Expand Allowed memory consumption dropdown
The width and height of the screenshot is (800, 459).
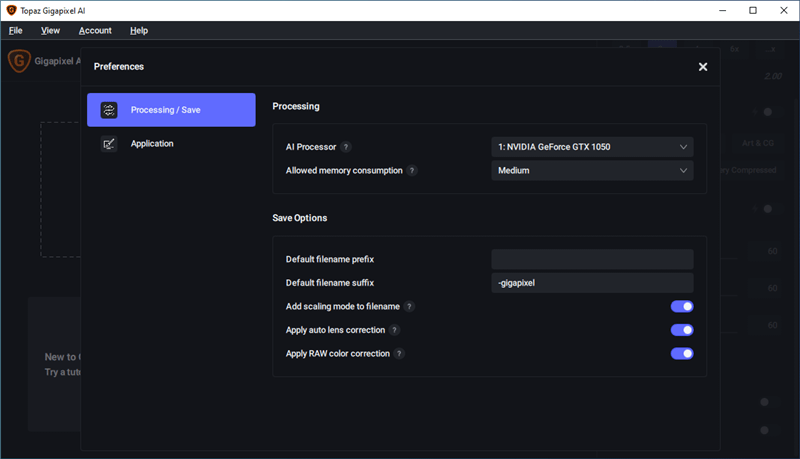coord(592,170)
